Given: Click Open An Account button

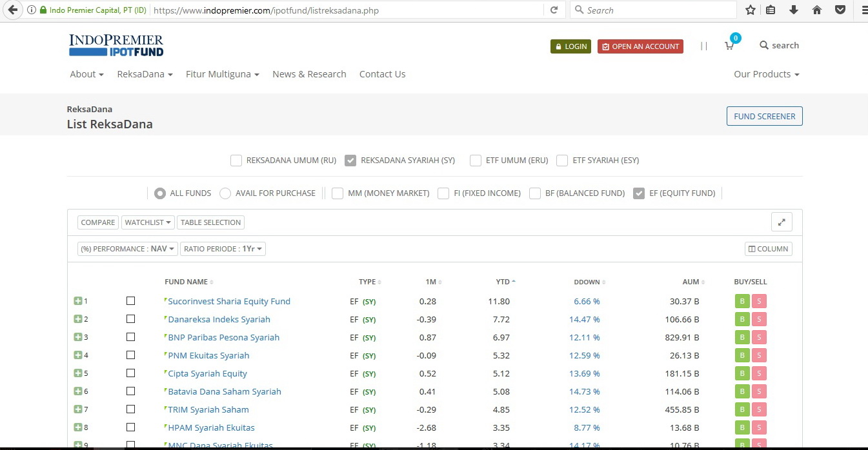Looking at the screenshot, I should tap(640, 46).
